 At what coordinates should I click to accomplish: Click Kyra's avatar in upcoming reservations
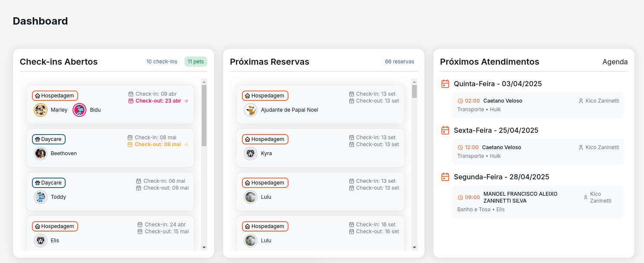(251, 153)
